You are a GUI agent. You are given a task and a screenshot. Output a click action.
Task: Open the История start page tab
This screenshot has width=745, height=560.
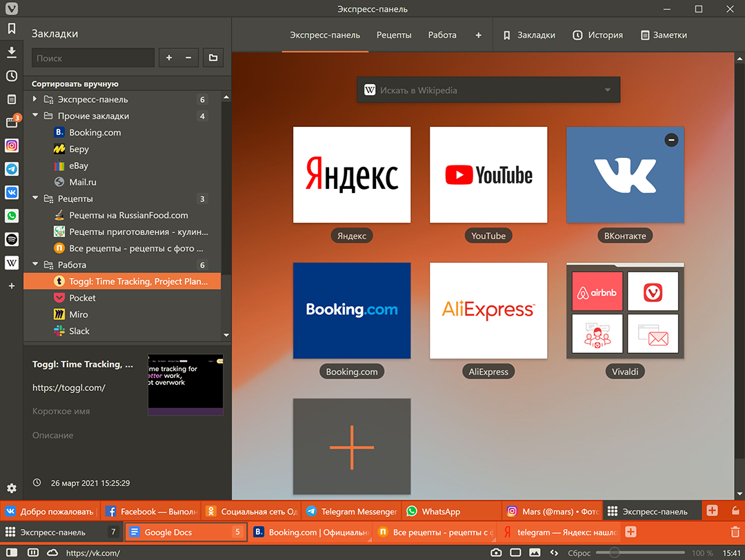click(x=597, y=35)
